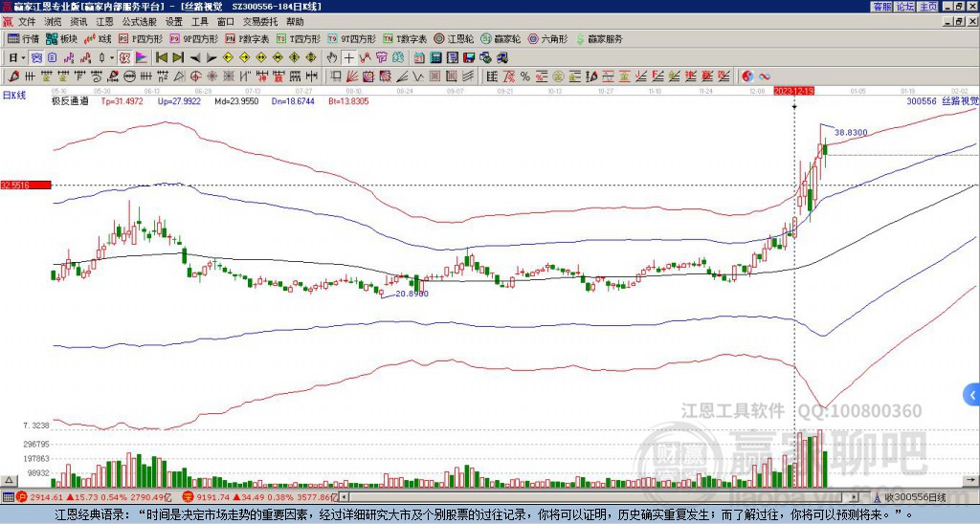Click the yin-yang icon in toolbar
The width and height of the screenshot is (980, 524).
tap(747, 76)
